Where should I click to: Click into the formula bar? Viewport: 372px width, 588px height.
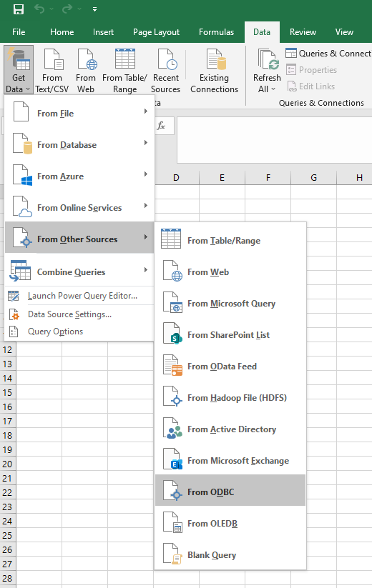(x=275, y=140)
